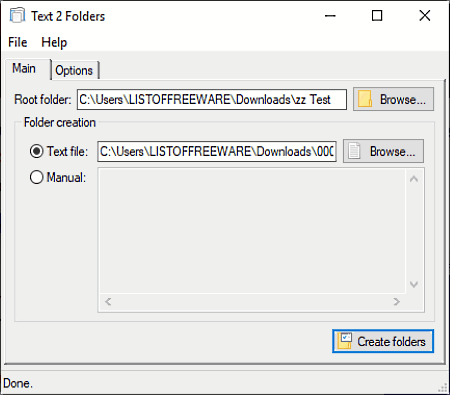The height and width of the screenshot is (395, 450).
Task: Switch to the Main tab
Action: (28, 69)
